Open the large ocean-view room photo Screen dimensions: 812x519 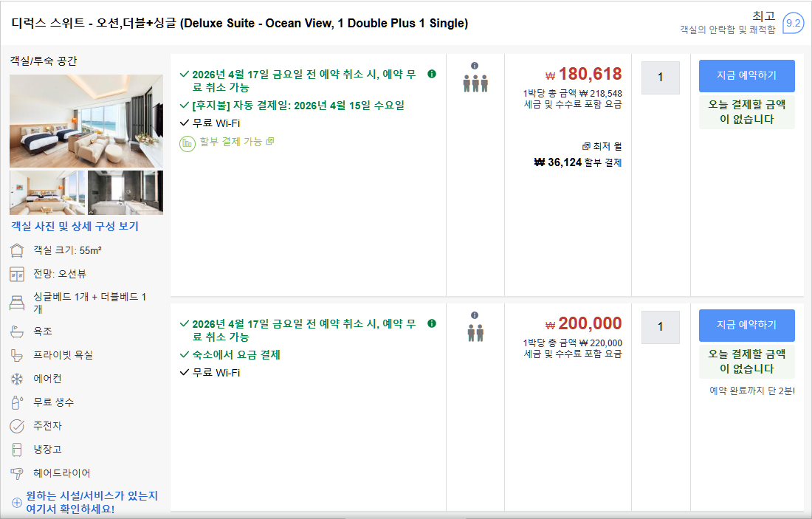tap(86, 121)
